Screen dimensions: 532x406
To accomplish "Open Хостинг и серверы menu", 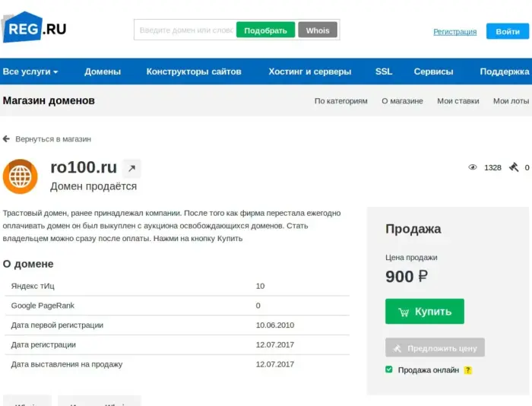I will pyautogui.click(x=310, y=71).
